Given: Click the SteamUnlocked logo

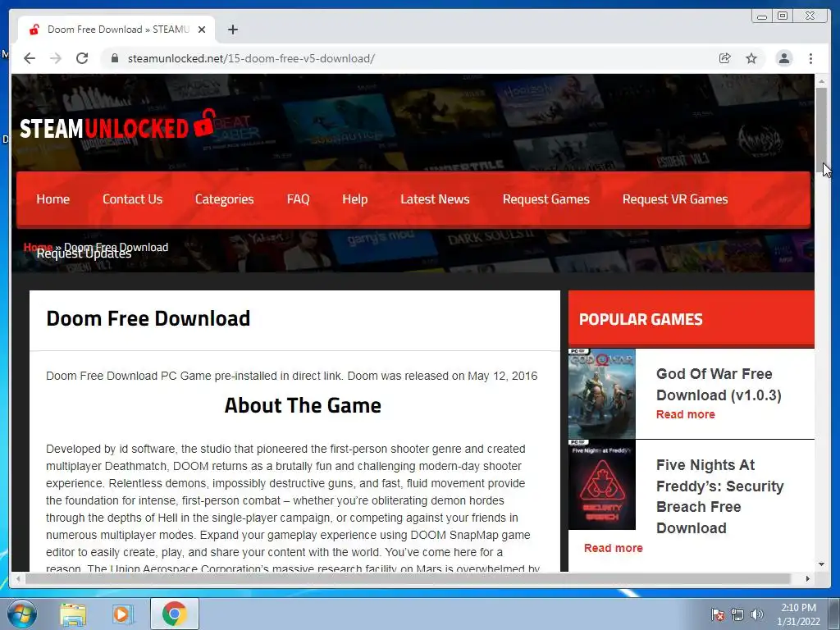Looking at the screenshot, I should (118, 126).
